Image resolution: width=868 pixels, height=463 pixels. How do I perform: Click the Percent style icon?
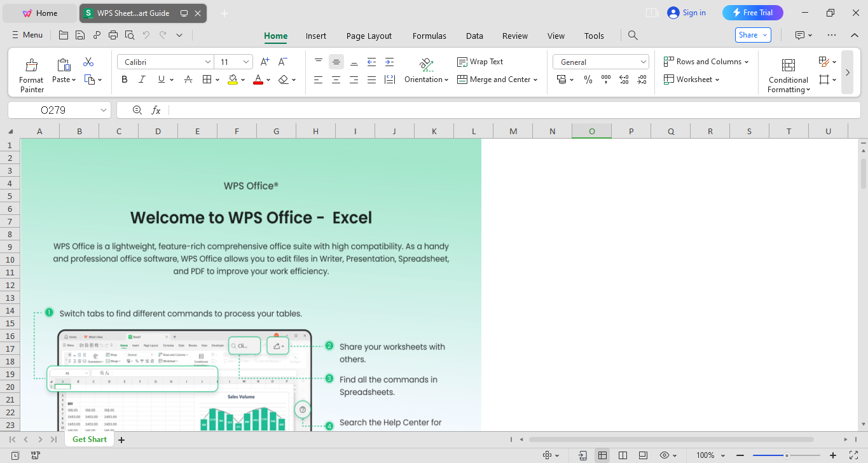pyautogui.click(x=588, y=79)
